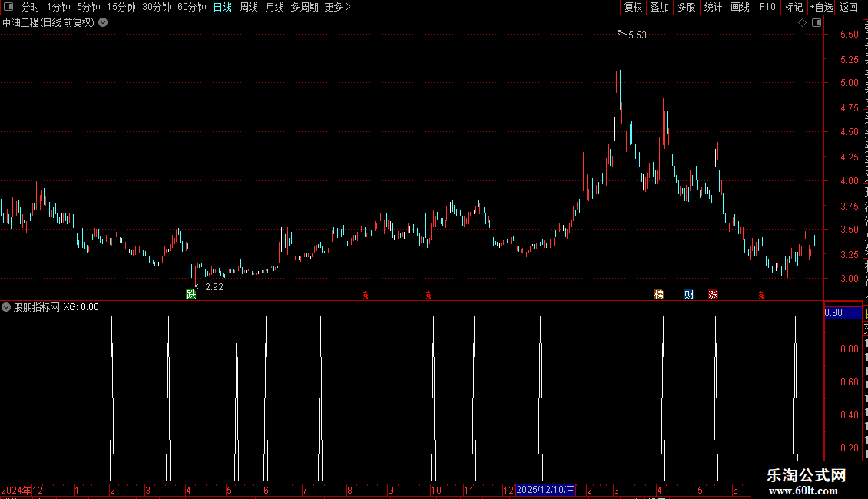Click the blue 财 financial report marker
Viewport: 868px width, 499px height.
pos(689,294)
